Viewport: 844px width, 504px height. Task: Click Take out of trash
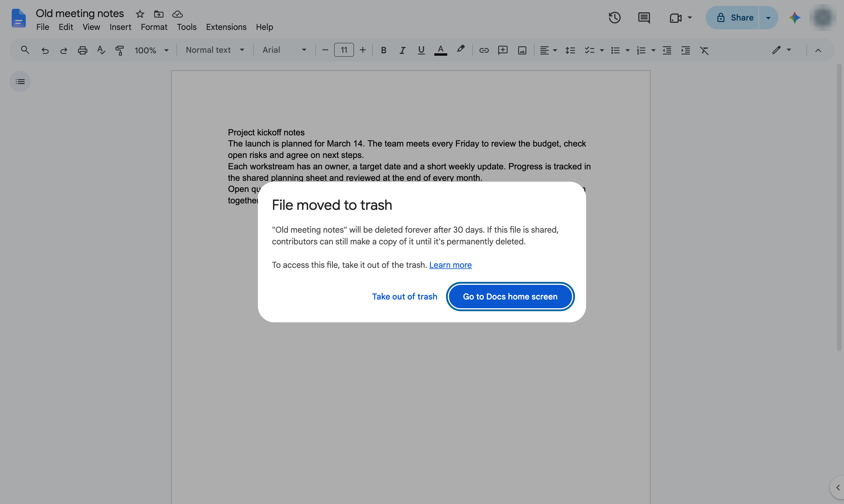coord(404,297)
